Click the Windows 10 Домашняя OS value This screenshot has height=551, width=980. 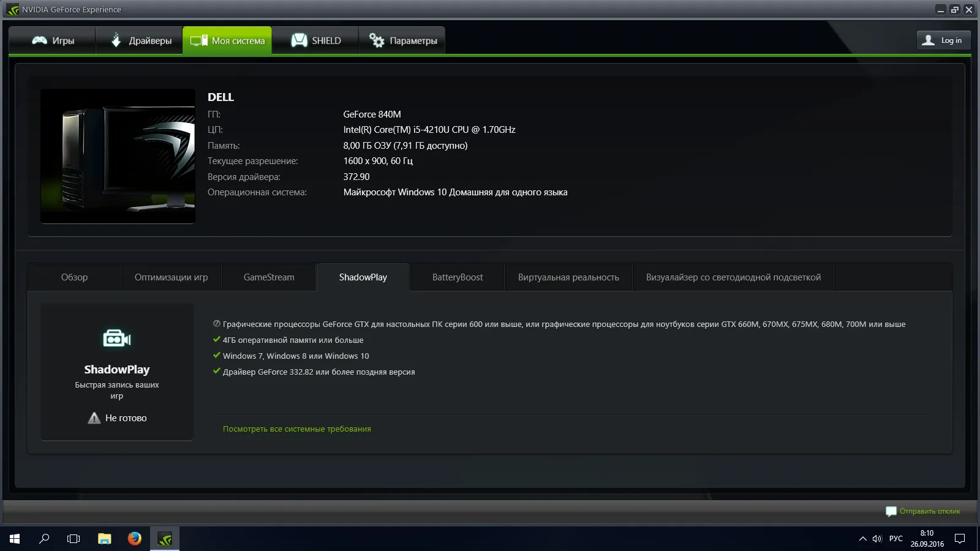pyautogui.click(x=455, y=192)
